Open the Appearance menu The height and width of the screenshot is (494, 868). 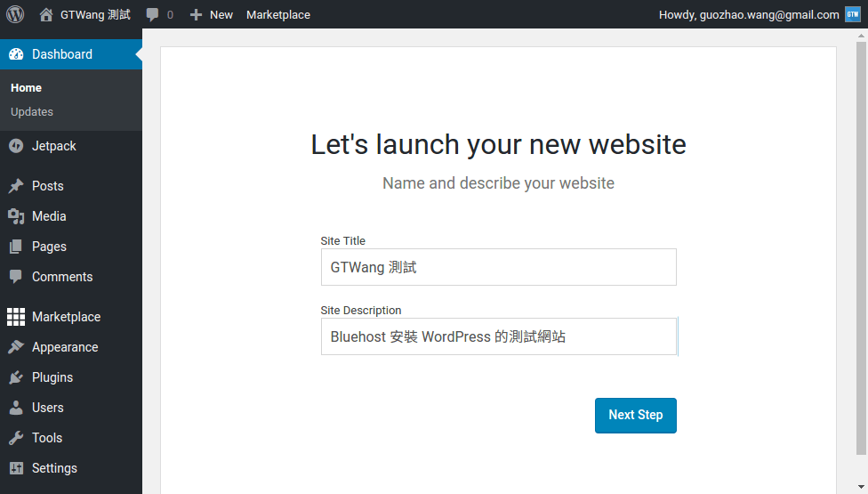click(65, 347)
